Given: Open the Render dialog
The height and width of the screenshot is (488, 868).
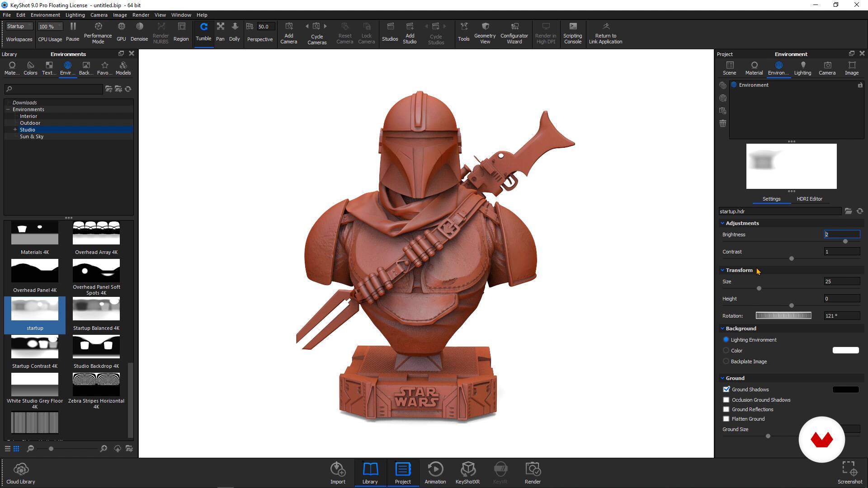Looking at the screenshot, I should point(533,473).
